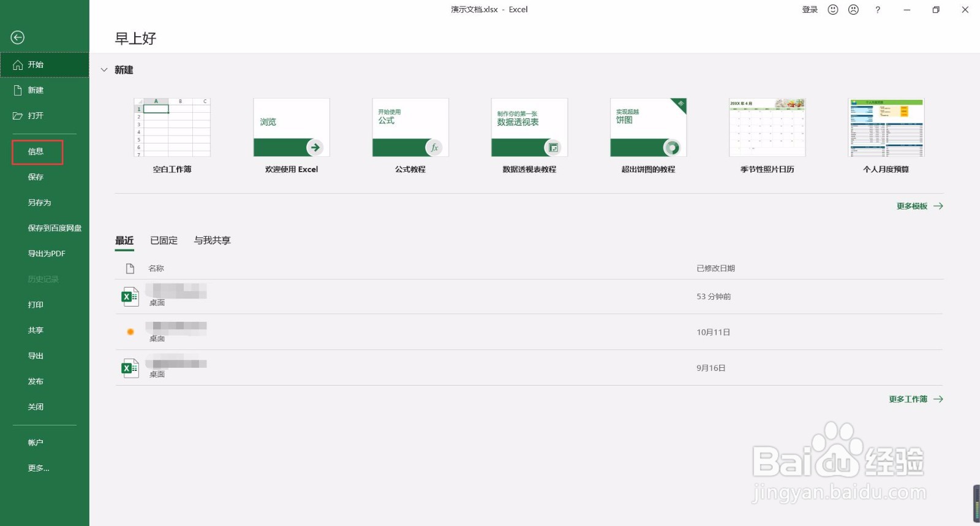Click the 10月11日 modified date

713,332
